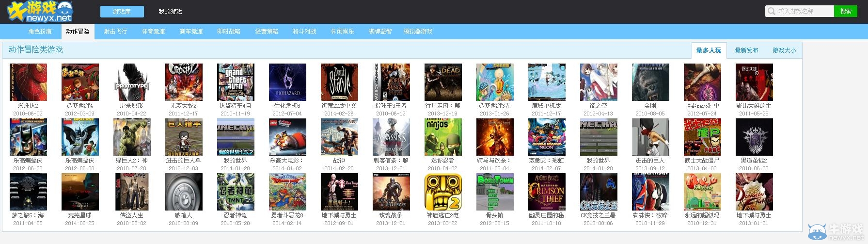Screen dimensions: 868x244
Task: Open the 魔域单机版 thumbnail
Action: pos(547,82)
